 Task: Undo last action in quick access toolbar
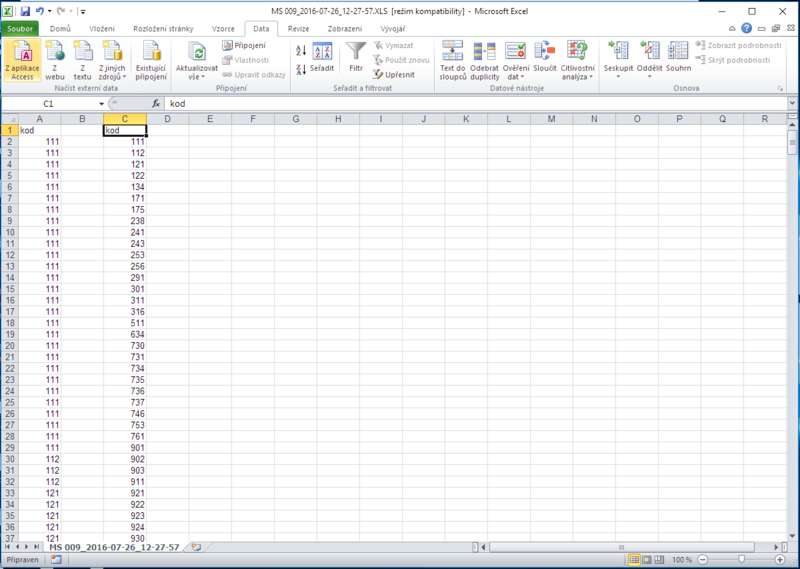(40, 11)
